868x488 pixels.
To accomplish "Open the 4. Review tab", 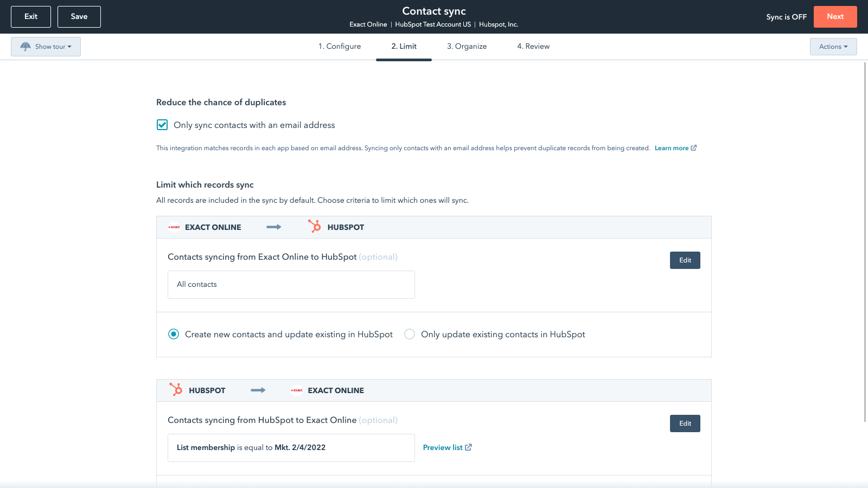I will point(533,47).
